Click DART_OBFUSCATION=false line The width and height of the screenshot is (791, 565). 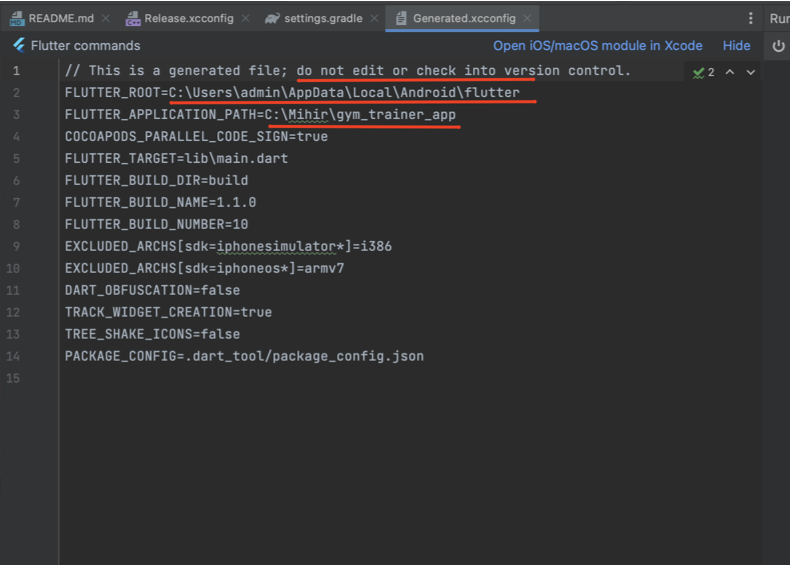(x=152, y=290)
